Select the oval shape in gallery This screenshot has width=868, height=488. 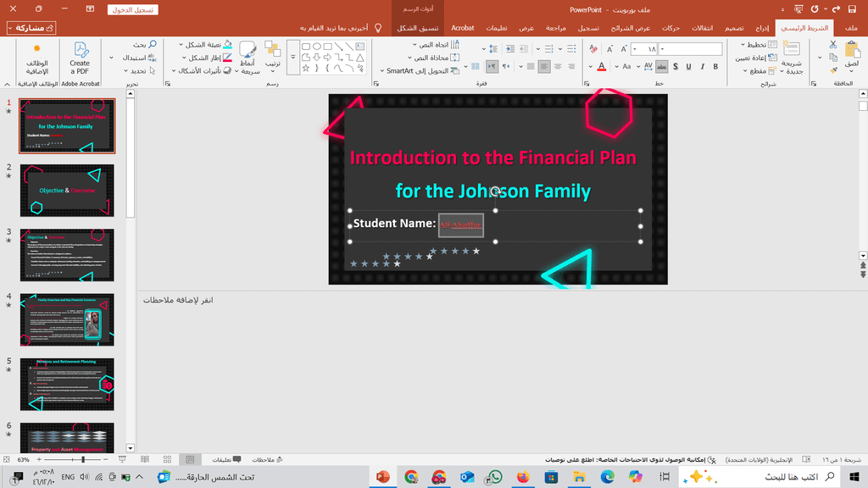point(317,47)
